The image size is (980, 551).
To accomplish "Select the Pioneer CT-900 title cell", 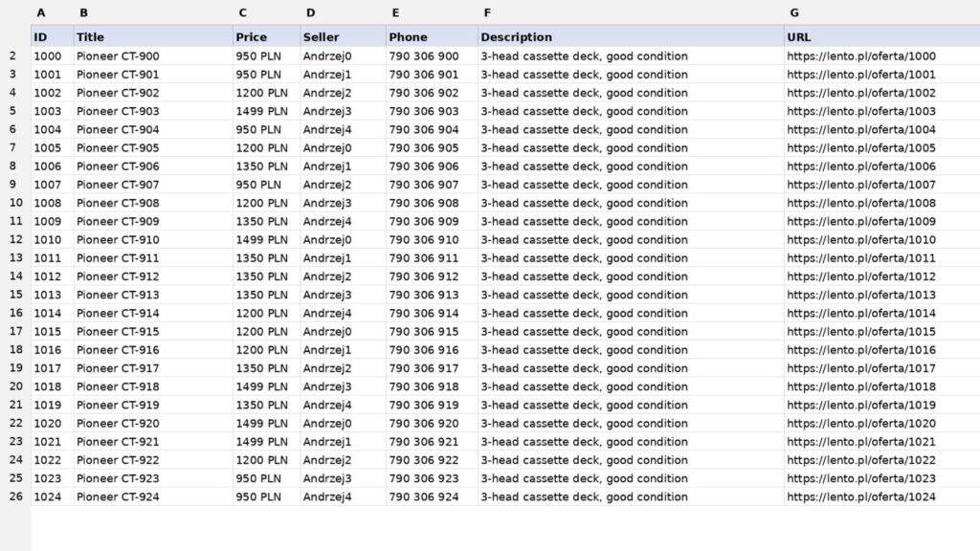I will click(153, 56).
